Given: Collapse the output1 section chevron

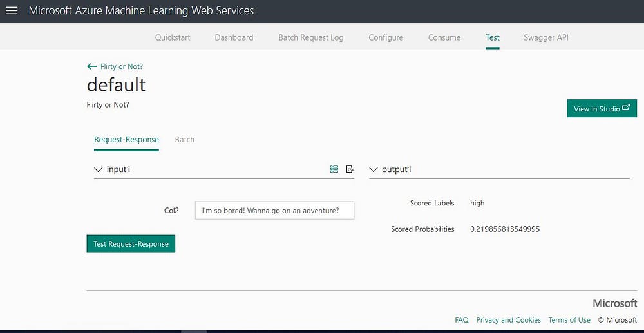Looking at the screenshot, I should pyautogui.click(x=374, y=169).
